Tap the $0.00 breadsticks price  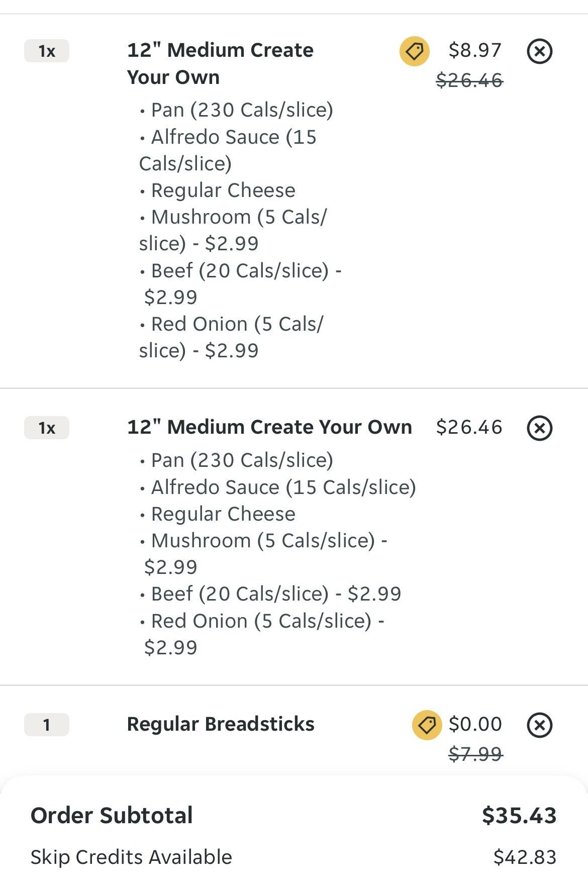(x=475, y=724)
